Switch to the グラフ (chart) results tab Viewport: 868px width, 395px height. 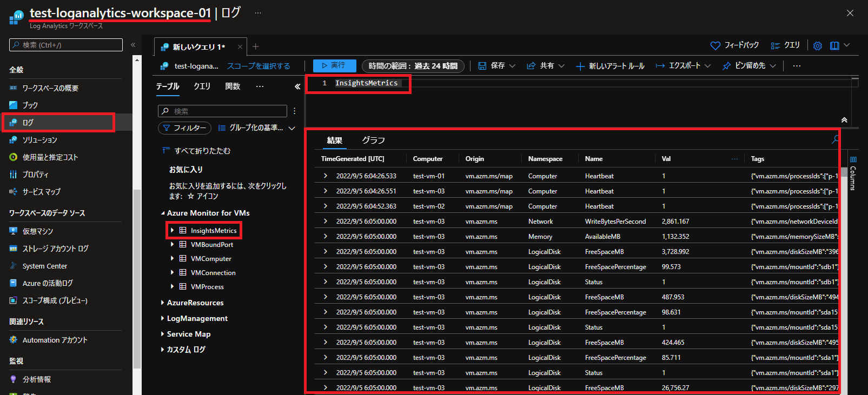pyautogui.click(x=373, y=140)
